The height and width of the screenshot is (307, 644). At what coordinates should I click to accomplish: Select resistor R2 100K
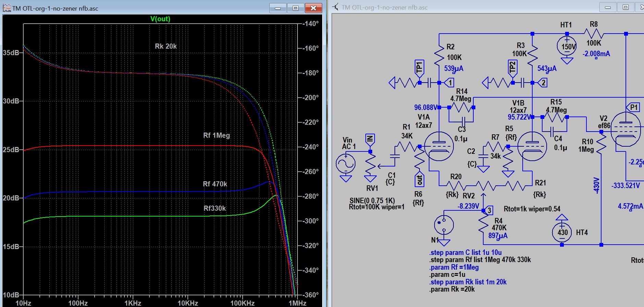tap(439, 56)
